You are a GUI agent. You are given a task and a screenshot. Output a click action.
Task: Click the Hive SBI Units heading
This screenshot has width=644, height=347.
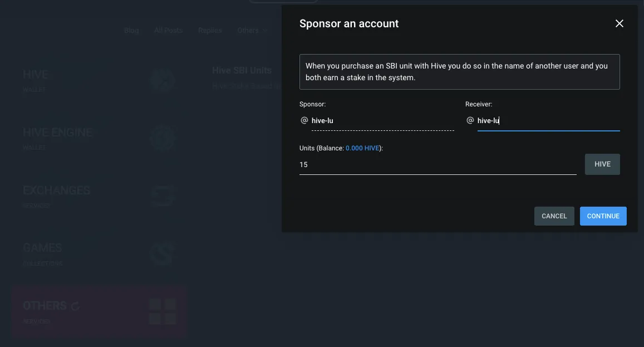[x=242, y=70]
